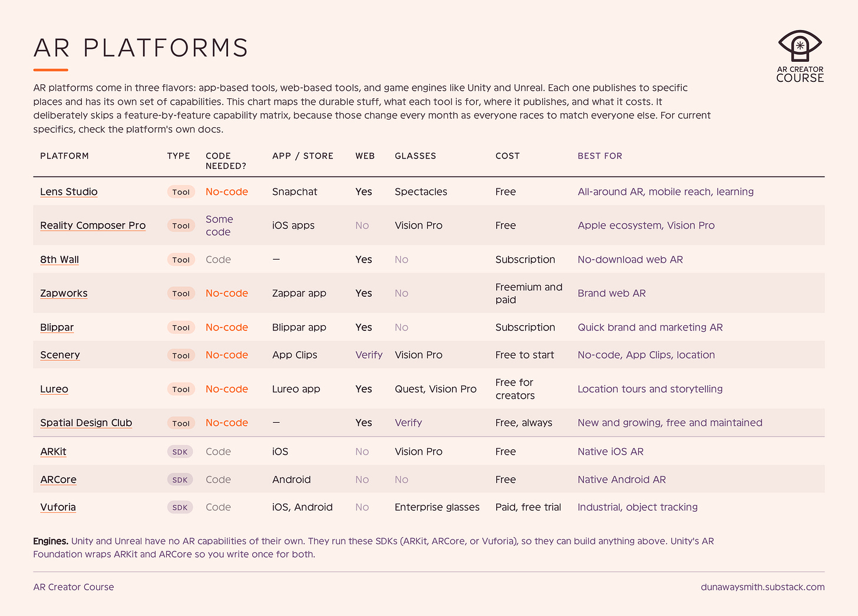
Task: Click the SDK badge next to ARKit
Action: (180, 452)
